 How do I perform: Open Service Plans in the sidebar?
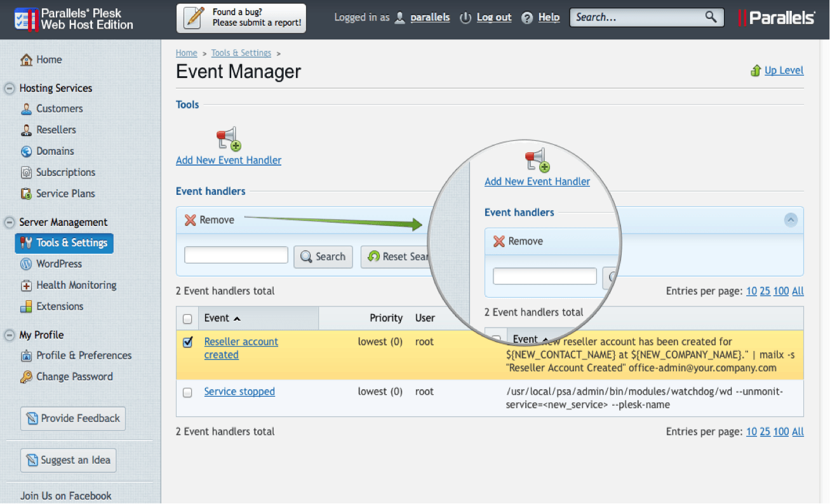point(65,194)
